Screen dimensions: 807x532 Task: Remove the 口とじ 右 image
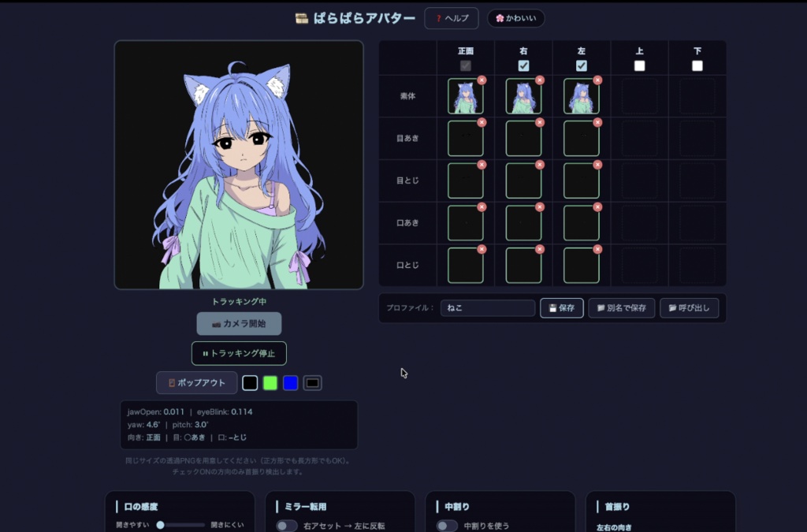(x=540, y=249)
